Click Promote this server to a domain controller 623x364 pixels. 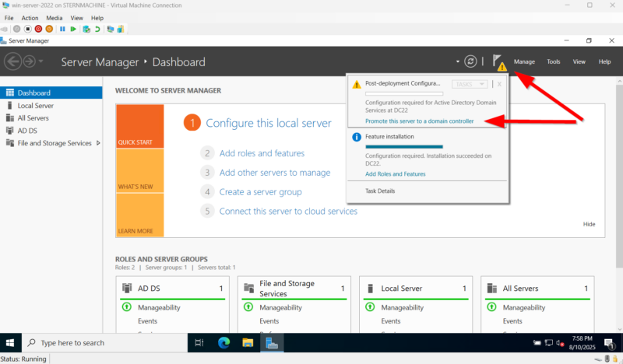tap(419, 121)
